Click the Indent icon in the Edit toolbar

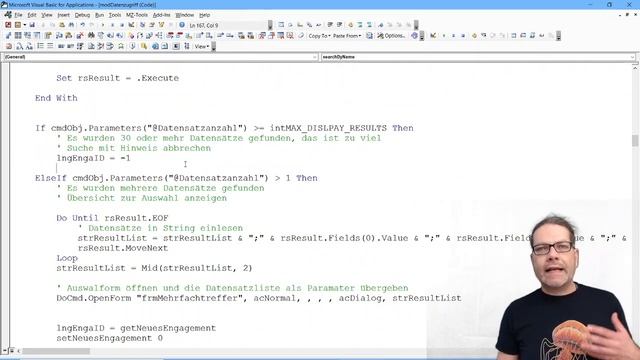[x=330, y=25]
